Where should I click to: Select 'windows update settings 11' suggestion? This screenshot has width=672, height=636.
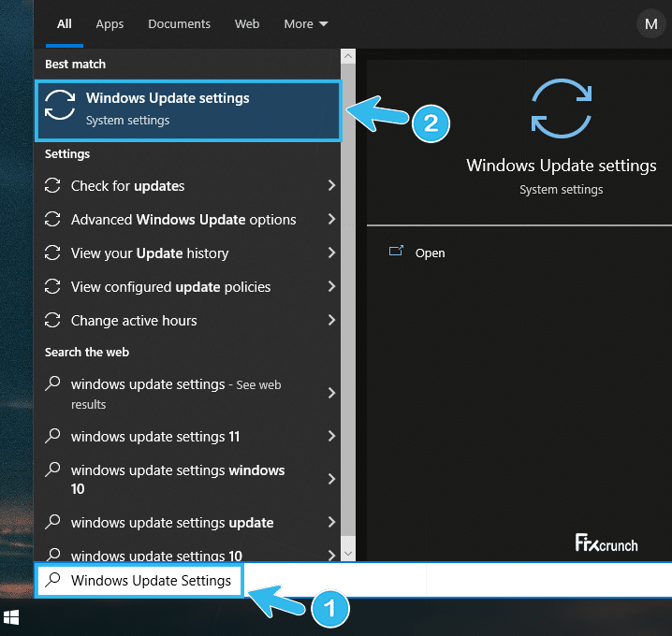tap(188, 437)
